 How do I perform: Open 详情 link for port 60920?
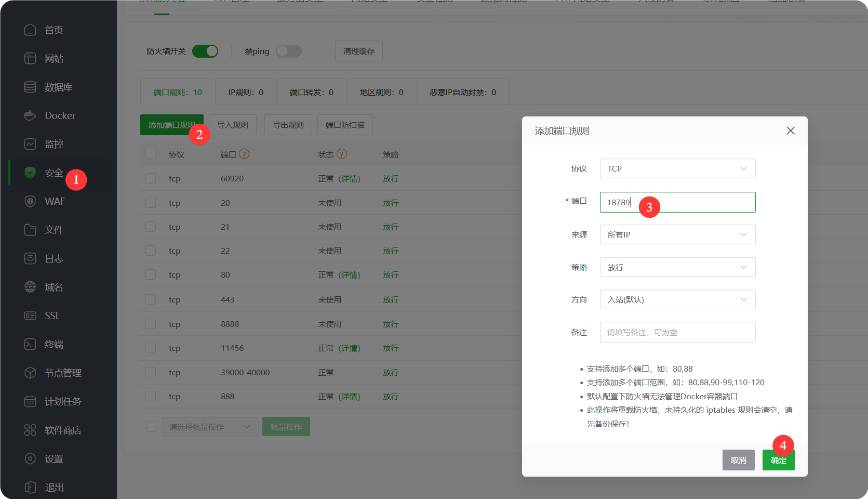click(350, 178)
